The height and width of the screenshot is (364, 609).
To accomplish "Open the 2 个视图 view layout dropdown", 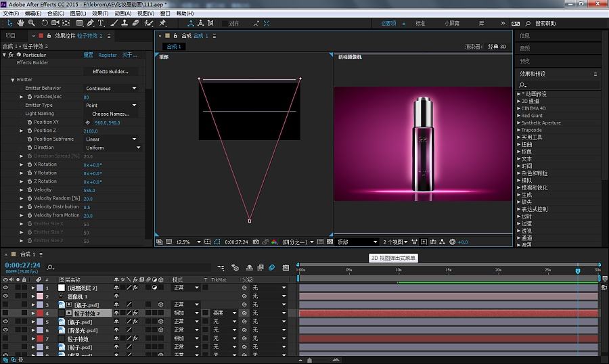I will [x=395, y=242].
